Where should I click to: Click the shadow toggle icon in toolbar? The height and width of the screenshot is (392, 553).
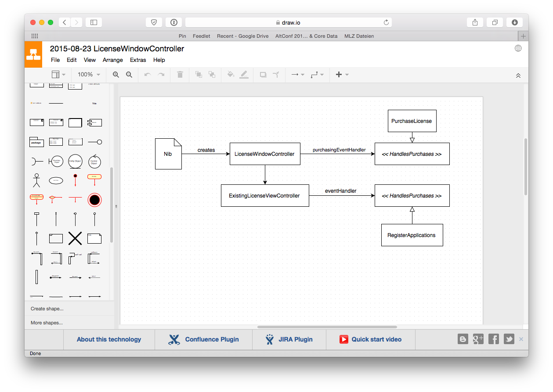click(263, 75)
